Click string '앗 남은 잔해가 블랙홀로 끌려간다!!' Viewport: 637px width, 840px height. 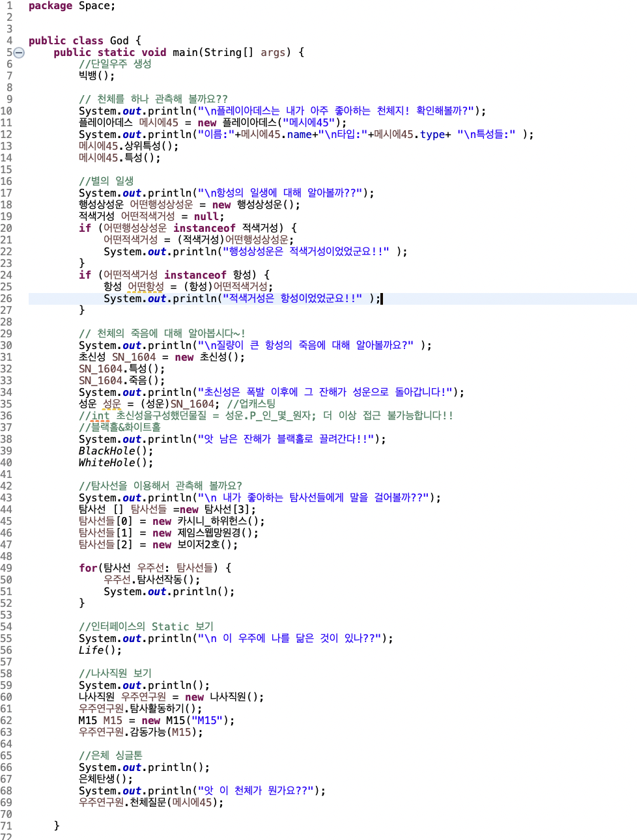[x=287, y=440]
